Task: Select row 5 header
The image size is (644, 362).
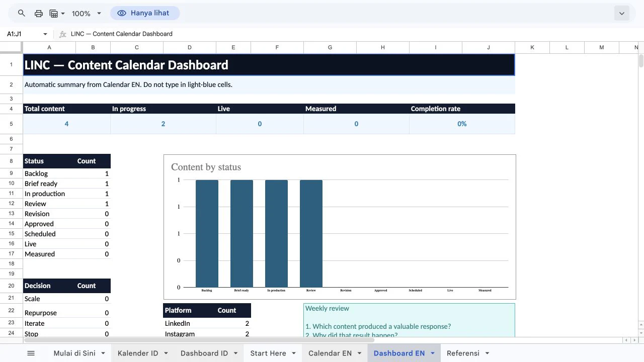Action: tap(11, 124)
